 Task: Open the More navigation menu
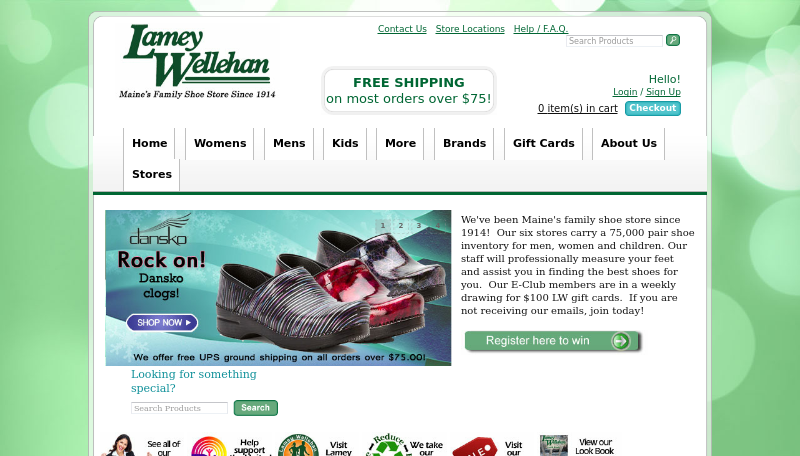coord(401,143)
